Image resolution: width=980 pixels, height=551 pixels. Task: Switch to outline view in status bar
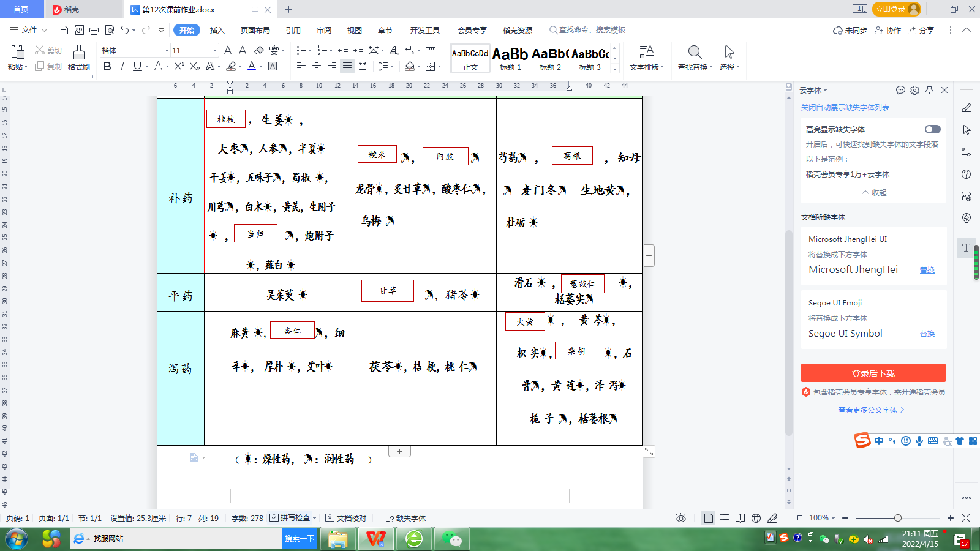coord(725,518)
